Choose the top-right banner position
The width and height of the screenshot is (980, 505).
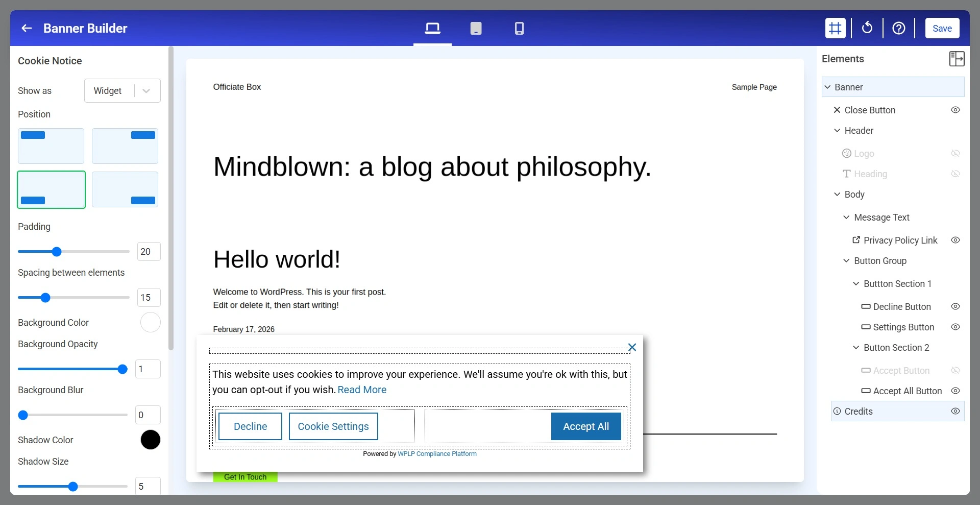pos(125,146)
